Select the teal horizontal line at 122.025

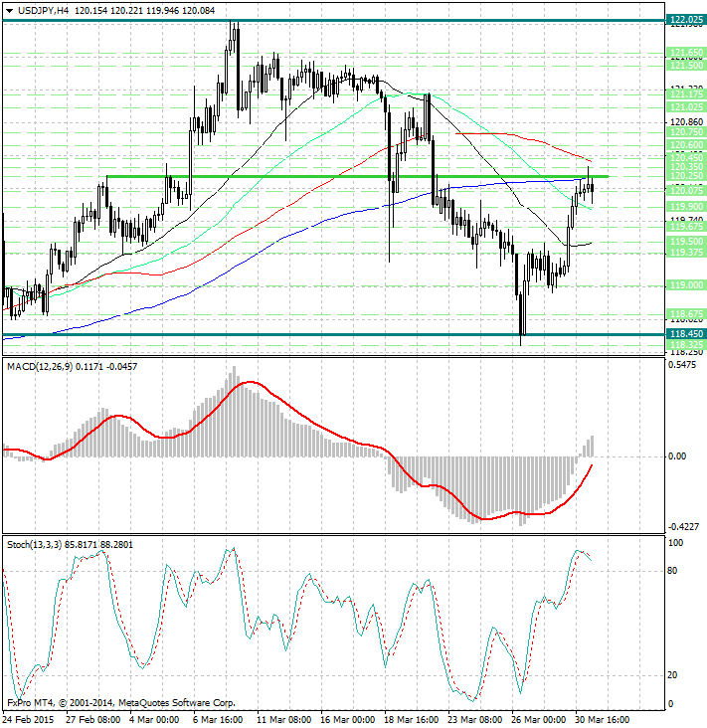tap(333, 21)
